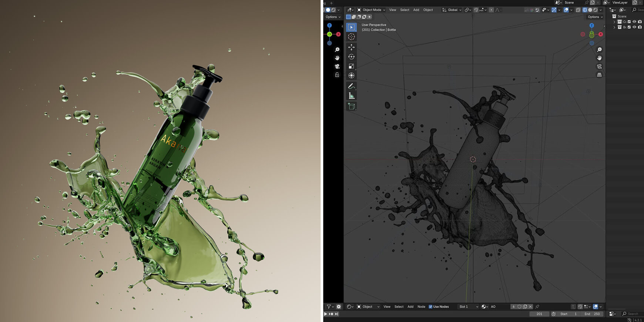Toggle proportional editing
This screenshot has height=322, width=644.
point(491,10)
